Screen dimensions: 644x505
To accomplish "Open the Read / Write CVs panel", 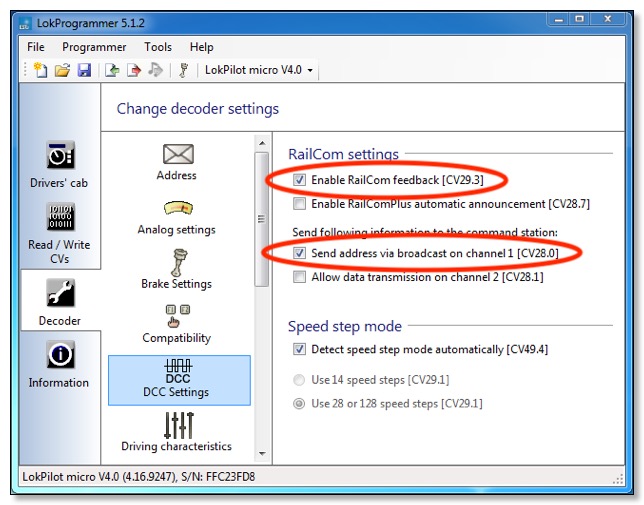I will 60,233.
